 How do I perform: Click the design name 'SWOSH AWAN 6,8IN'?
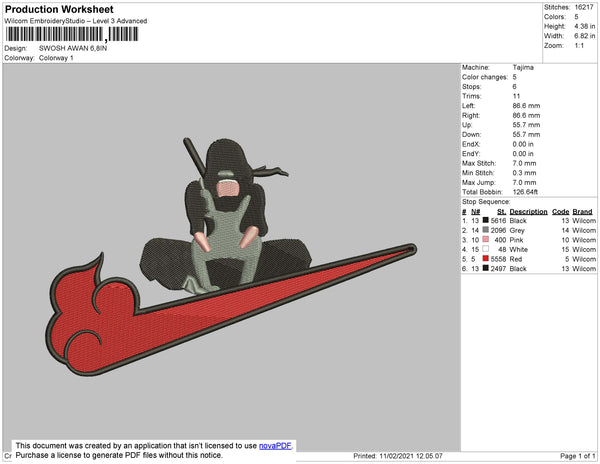[73, 48]
